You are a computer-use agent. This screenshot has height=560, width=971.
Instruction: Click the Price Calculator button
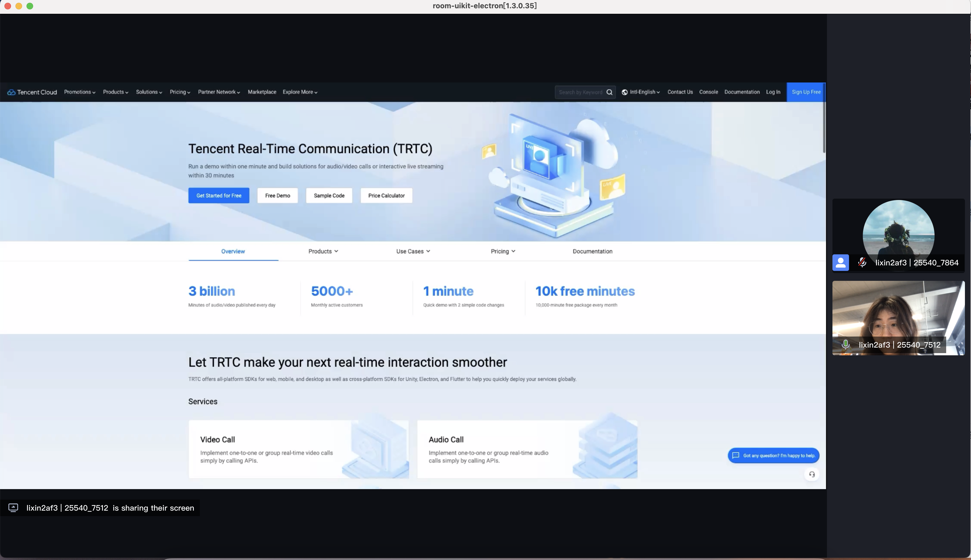click(386, 195)
